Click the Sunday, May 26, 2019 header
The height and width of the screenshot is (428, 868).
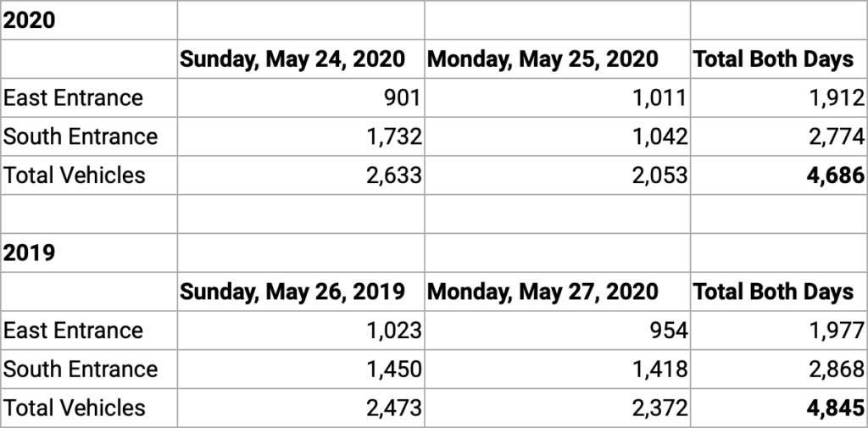tap(292, 292)
